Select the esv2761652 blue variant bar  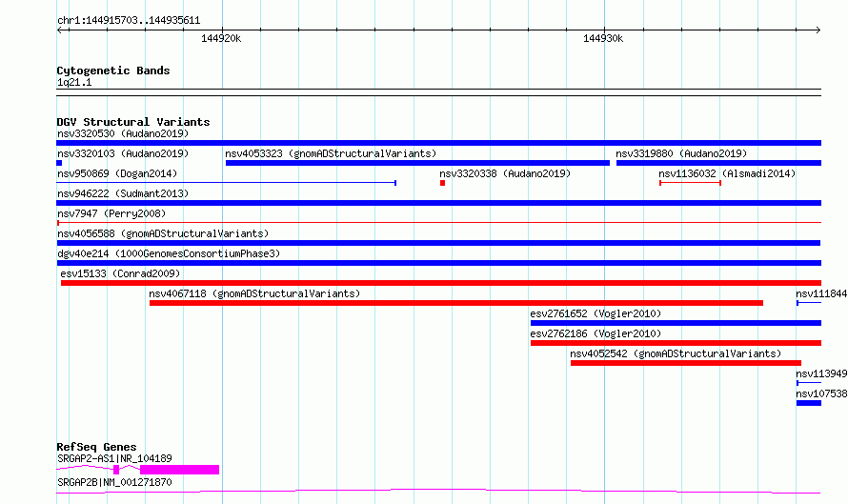point(676,323)
